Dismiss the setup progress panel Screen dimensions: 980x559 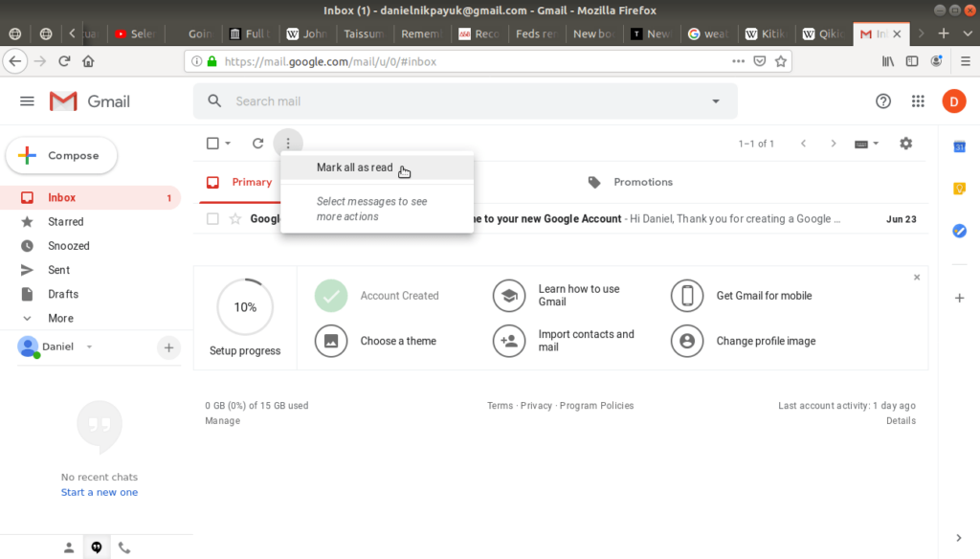tap(917, 277)
